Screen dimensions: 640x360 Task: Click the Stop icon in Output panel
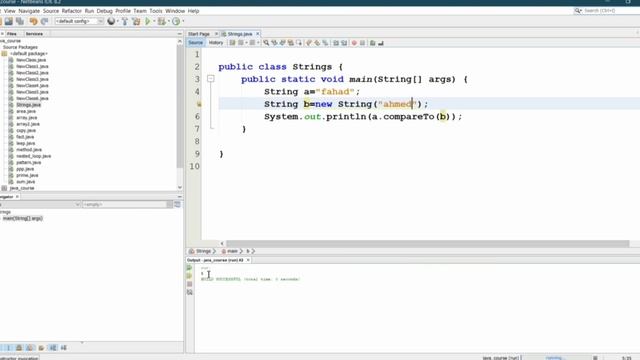[x=189, y=284]
